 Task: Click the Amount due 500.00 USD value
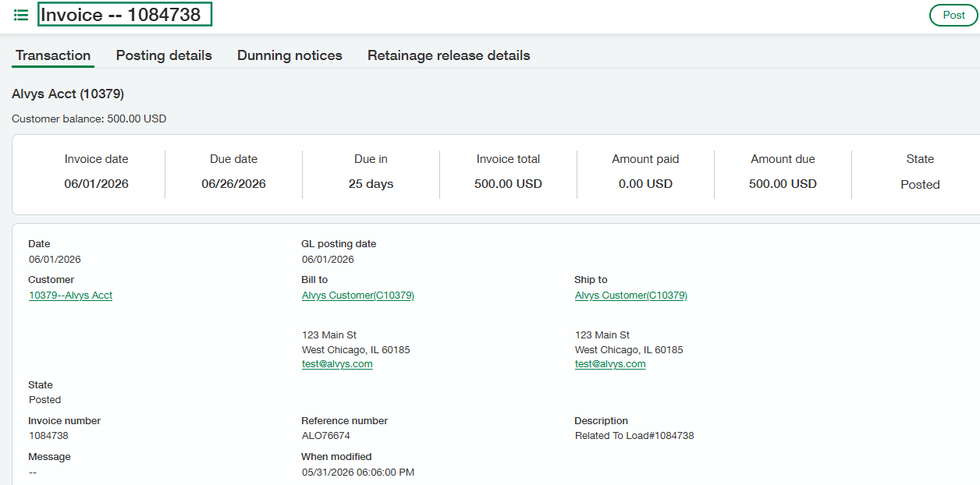[783, 185]
